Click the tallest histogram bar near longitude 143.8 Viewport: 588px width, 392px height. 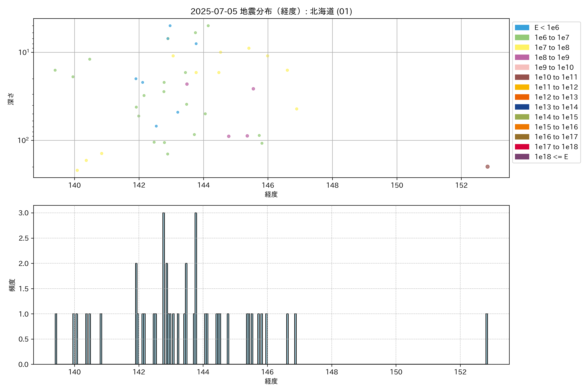[196, 287]
